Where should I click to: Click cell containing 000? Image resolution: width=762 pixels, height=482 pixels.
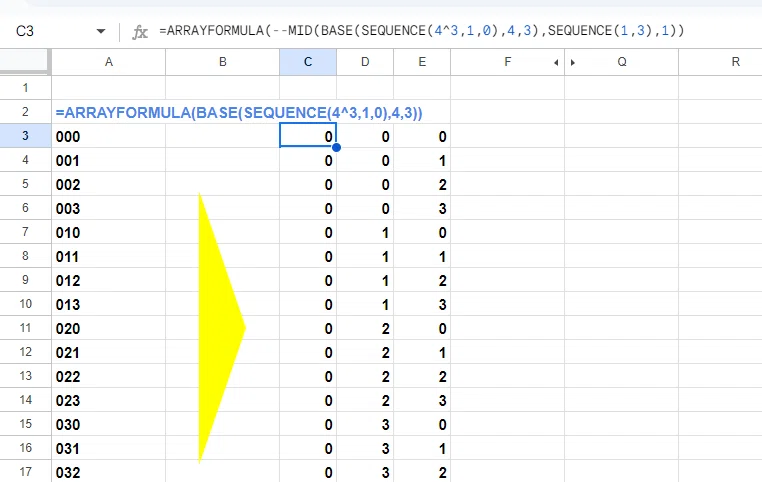pos(108,136)
